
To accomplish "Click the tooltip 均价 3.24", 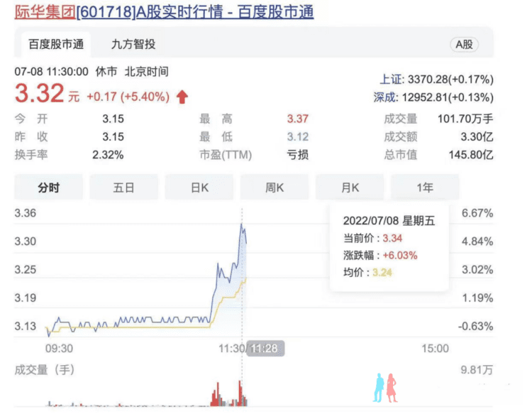I will point(367,273).
